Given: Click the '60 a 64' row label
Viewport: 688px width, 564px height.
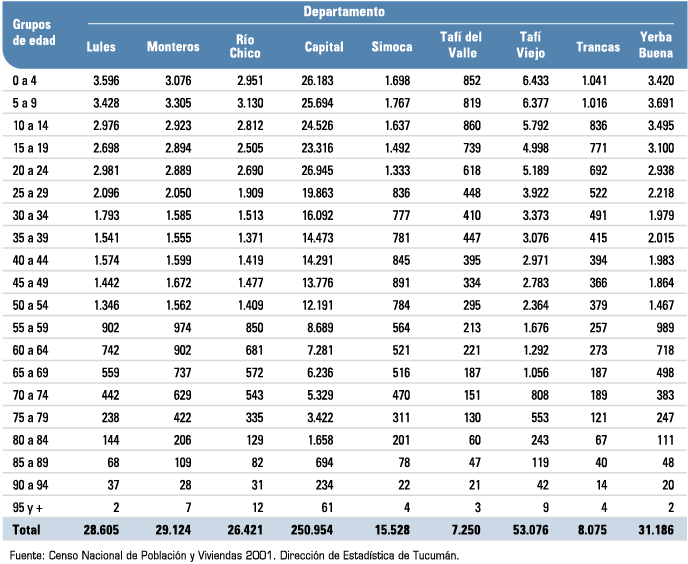Looking at the screenshot, I should pos(30,350).
